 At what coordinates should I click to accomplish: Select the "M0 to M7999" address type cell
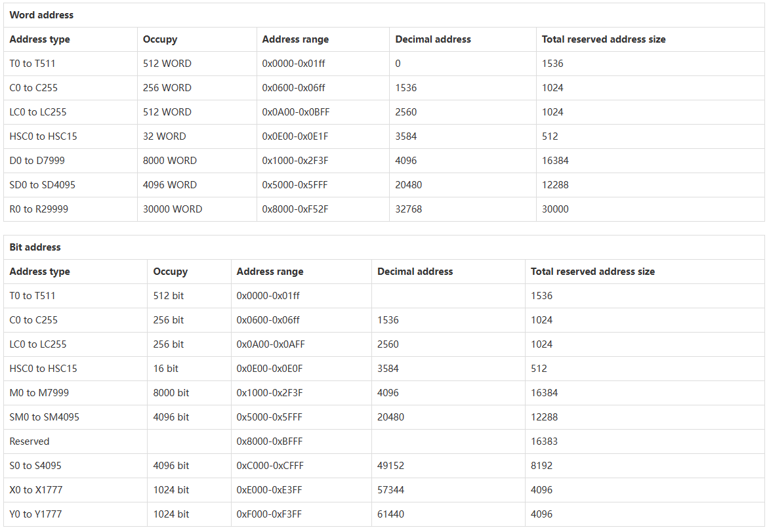[39, 393]
